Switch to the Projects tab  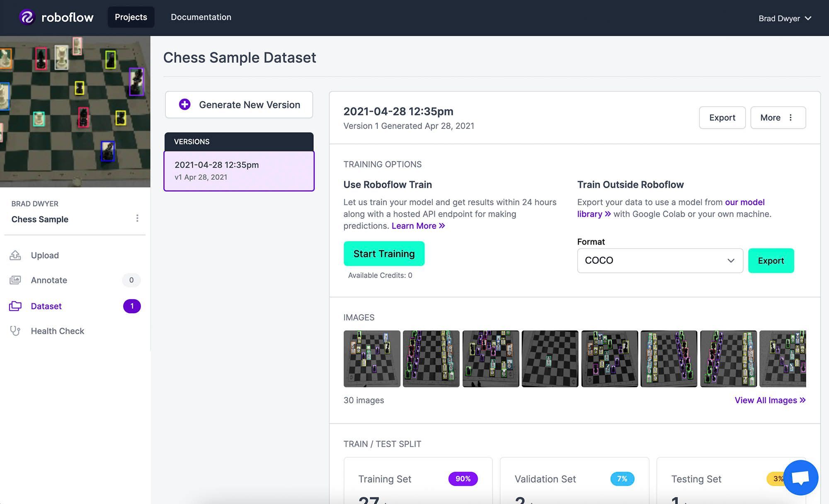pyautogui.click(x=131, y=17)
